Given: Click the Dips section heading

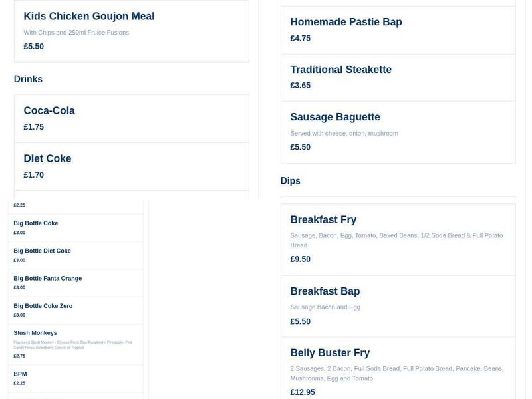Looking at the screenshot, I should [x=291, y=180].
